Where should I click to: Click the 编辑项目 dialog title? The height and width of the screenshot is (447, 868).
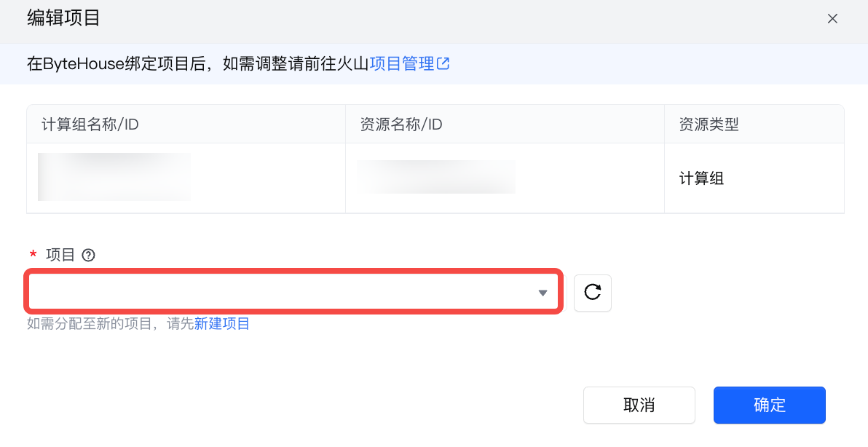pyautogui.click(x=63, y=18)
